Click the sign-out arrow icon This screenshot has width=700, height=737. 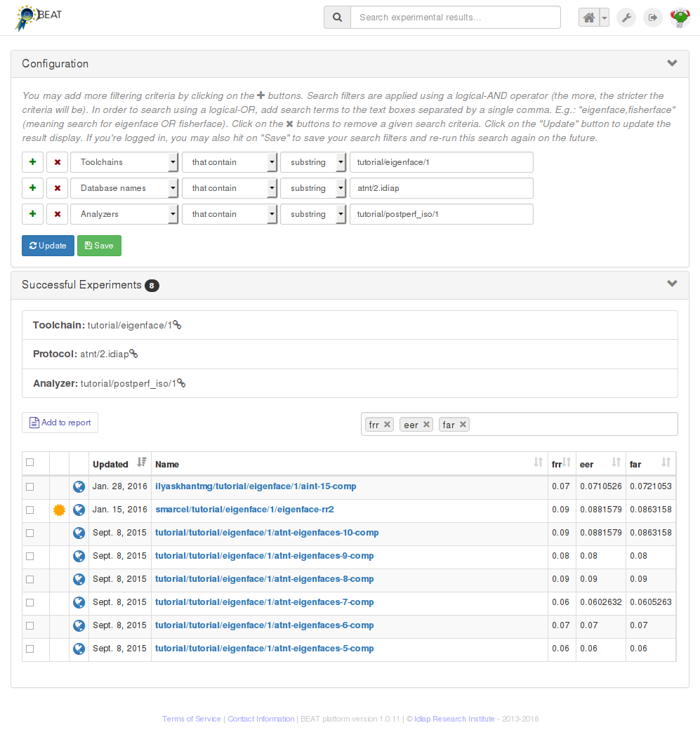(x=653, y=18)
